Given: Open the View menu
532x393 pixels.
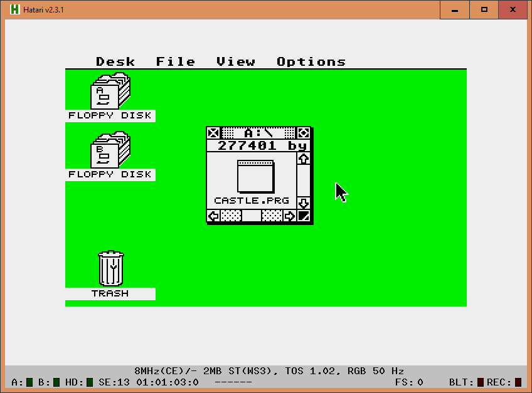Looking at the screenshot, I should point(236,61).
